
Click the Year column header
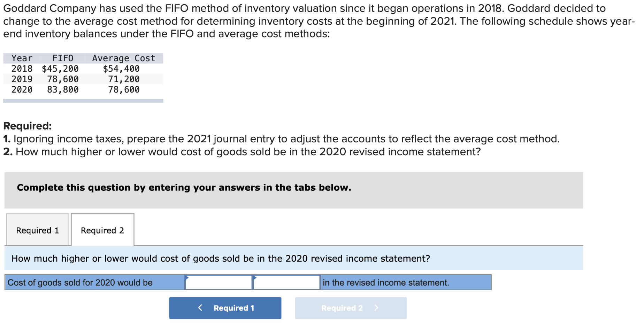tap(22, 58)
